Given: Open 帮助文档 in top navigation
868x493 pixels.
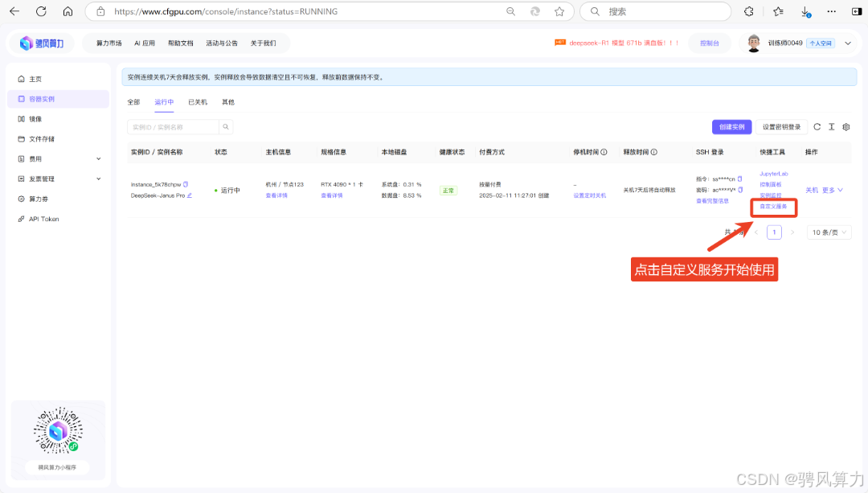Looking at the screenshot, I should 181,43.
